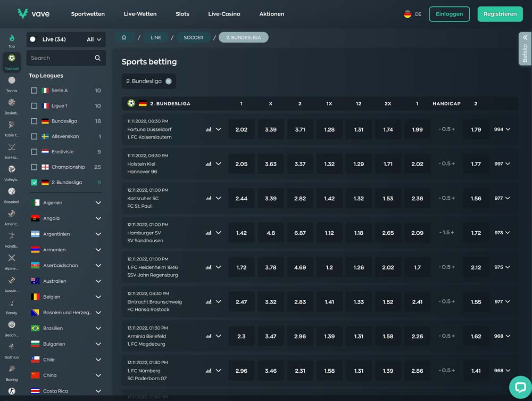
Task: Bet on Fortuna Düsseldorf win at 2.02
Action: click(241, 129)
